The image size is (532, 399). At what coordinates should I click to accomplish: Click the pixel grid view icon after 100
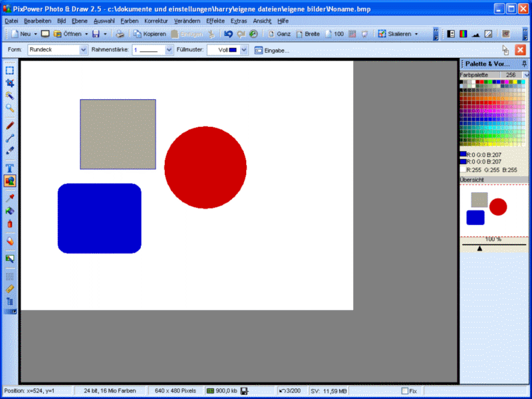tap(352, 34)
